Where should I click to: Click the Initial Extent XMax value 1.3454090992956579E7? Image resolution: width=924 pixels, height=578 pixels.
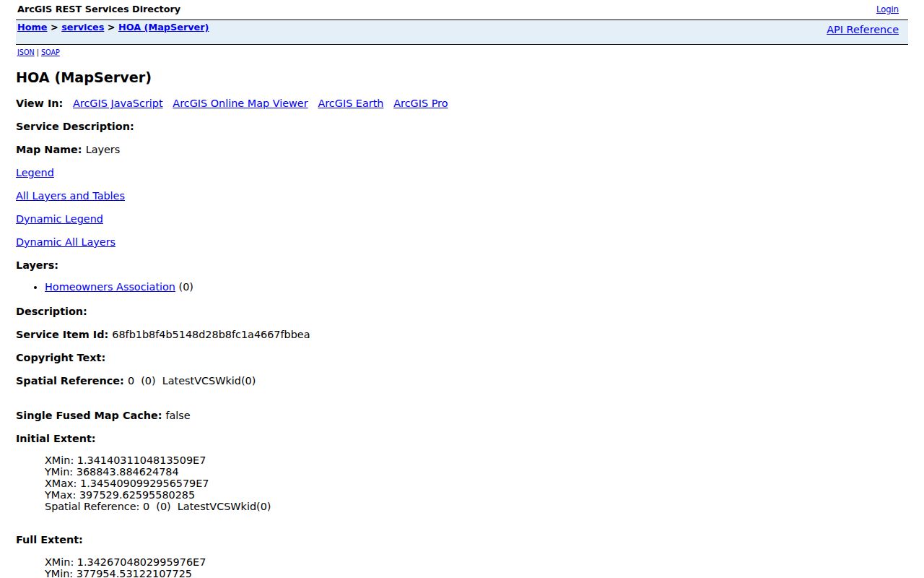click(x=144, y=483)
